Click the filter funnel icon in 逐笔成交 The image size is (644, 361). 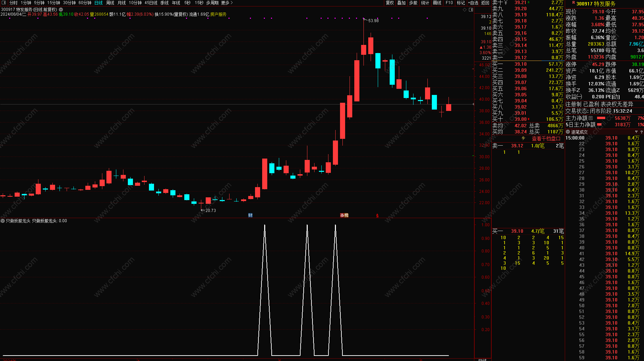[x=636, y=132]
